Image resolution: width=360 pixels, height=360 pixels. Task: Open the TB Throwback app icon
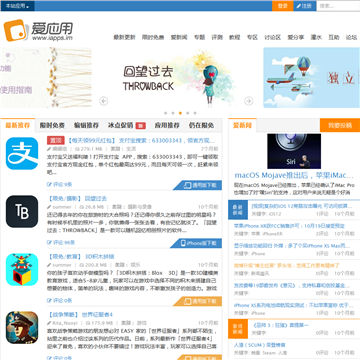click(22, 211)
